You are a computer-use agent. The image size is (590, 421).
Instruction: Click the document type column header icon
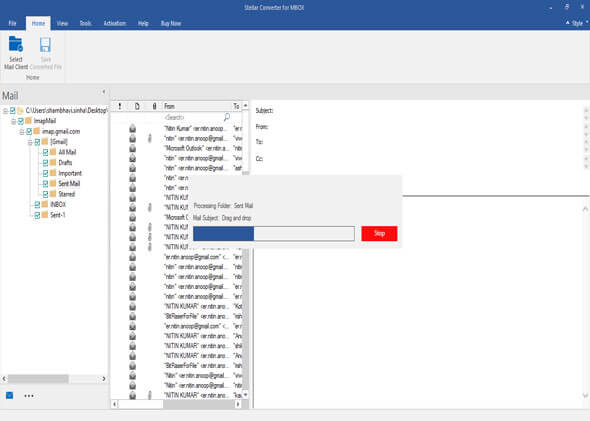tap(137, 106)
